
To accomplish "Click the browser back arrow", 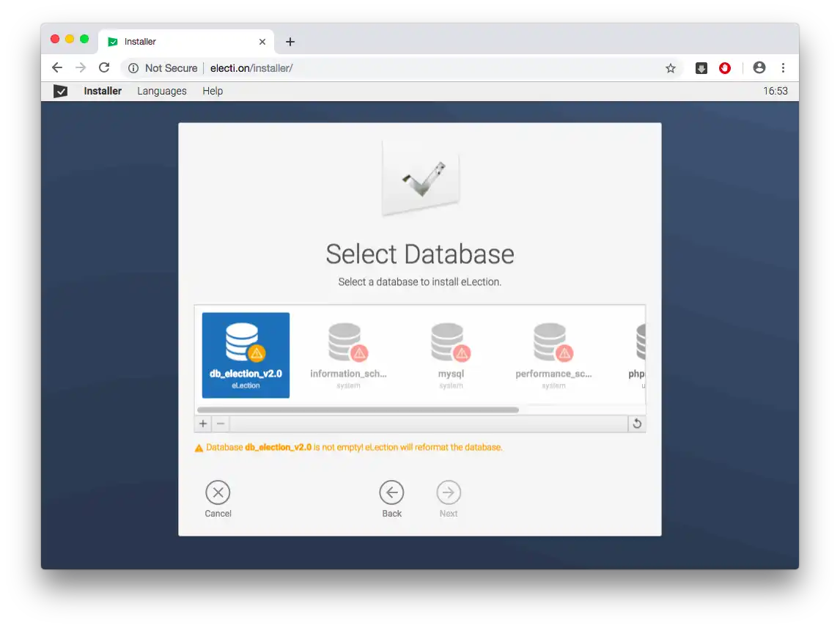I will tap(56, 68).
